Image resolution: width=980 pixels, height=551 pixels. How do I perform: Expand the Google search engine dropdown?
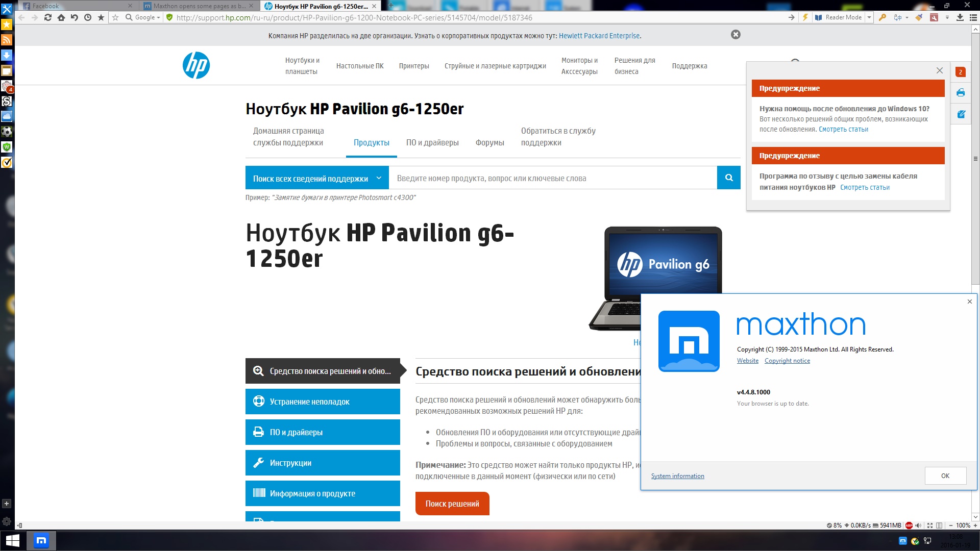click(x=158, y=17)
